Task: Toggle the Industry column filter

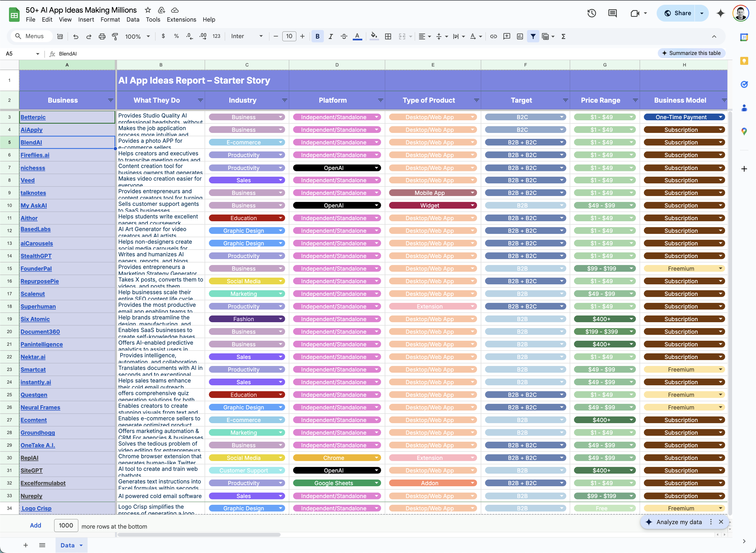Action: pyautogui.click(x=284, y=100)
